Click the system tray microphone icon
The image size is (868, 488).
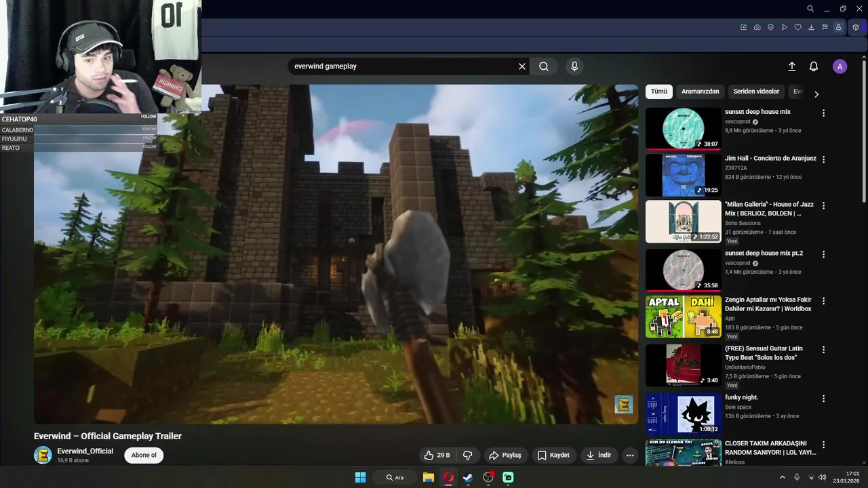[797, 477]
